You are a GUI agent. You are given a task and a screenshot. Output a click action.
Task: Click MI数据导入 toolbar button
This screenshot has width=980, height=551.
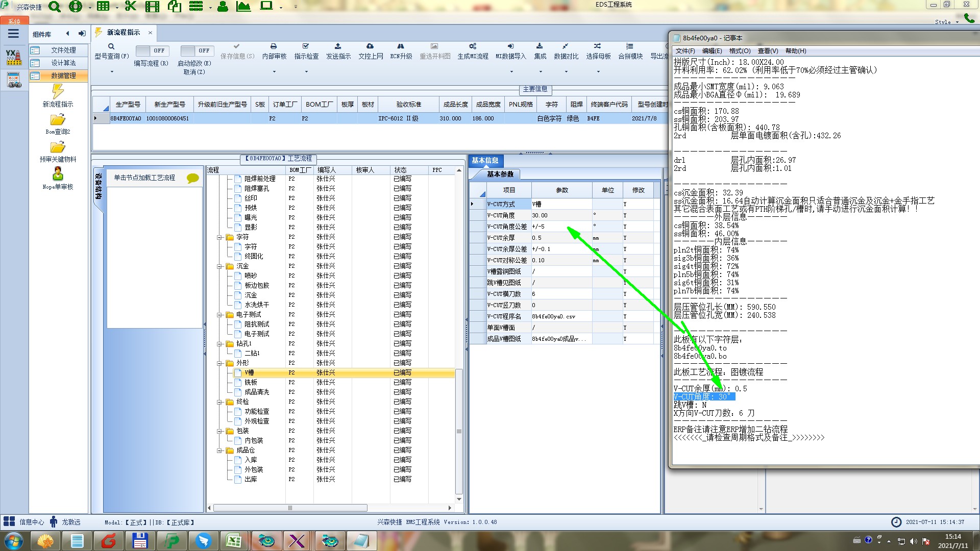(x=511, y=52)
